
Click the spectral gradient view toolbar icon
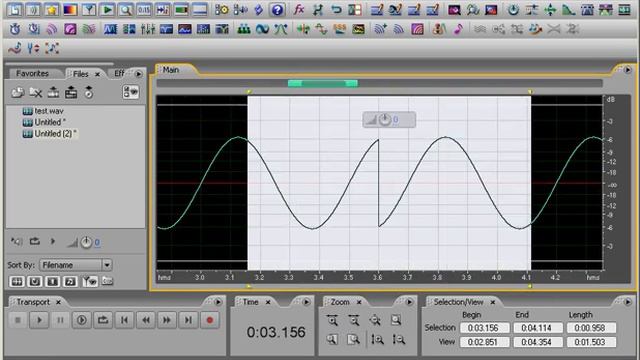click(70, 9)
